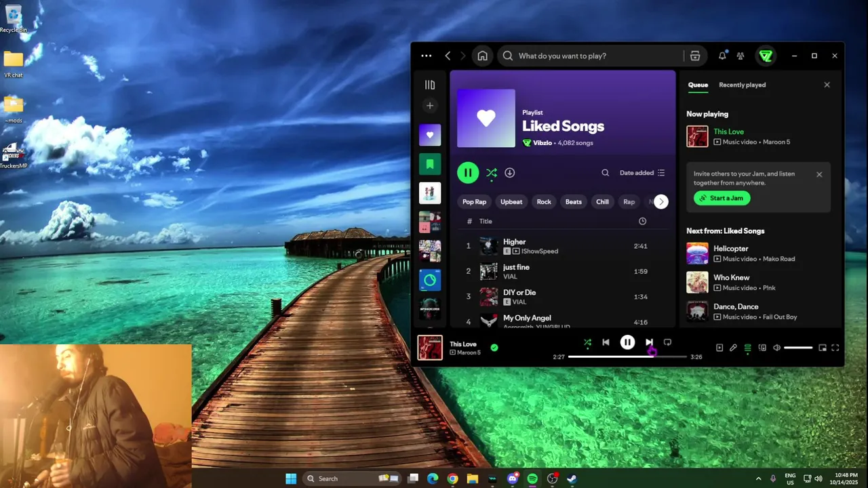
Task: Sort by the Title column header
Action: (x=486, y=222)
